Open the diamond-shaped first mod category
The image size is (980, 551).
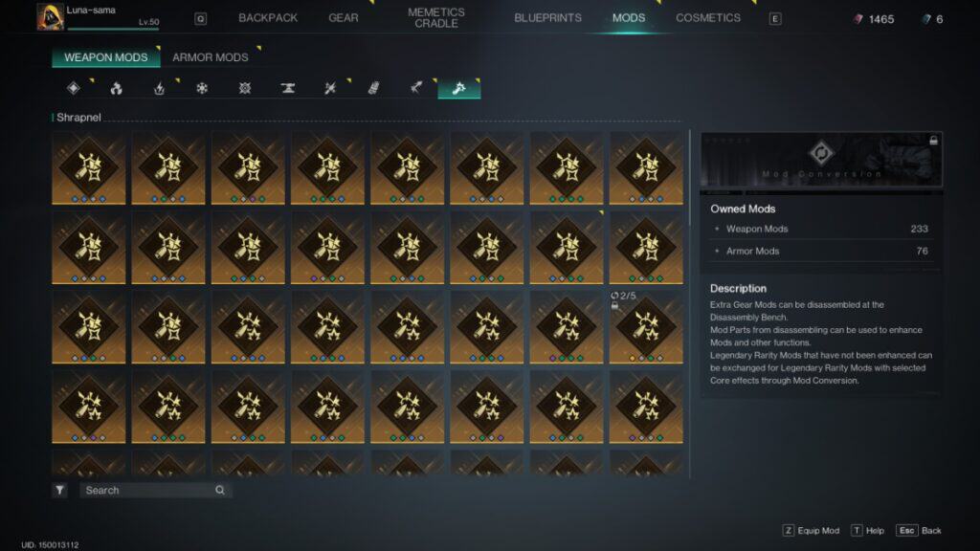(74, 87)
